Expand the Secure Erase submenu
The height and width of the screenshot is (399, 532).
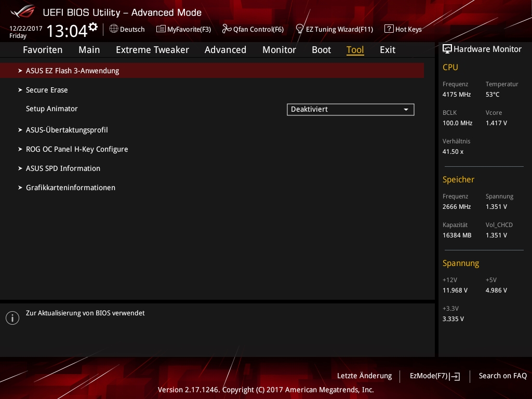47,90
